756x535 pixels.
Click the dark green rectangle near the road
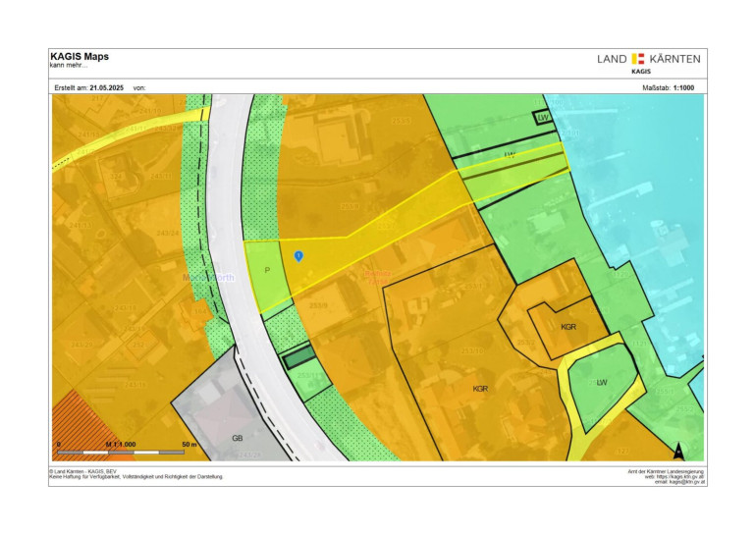coord(297,358)
